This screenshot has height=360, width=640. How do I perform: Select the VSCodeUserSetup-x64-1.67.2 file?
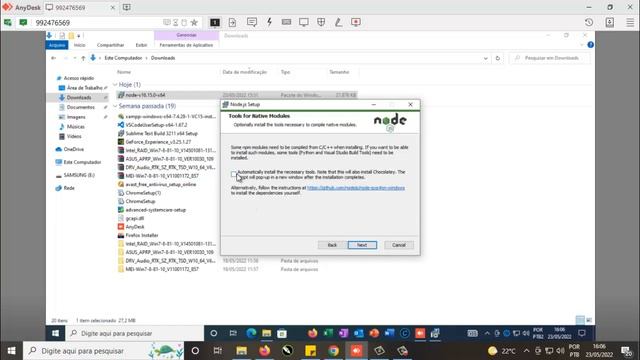[x=156, y=125]
